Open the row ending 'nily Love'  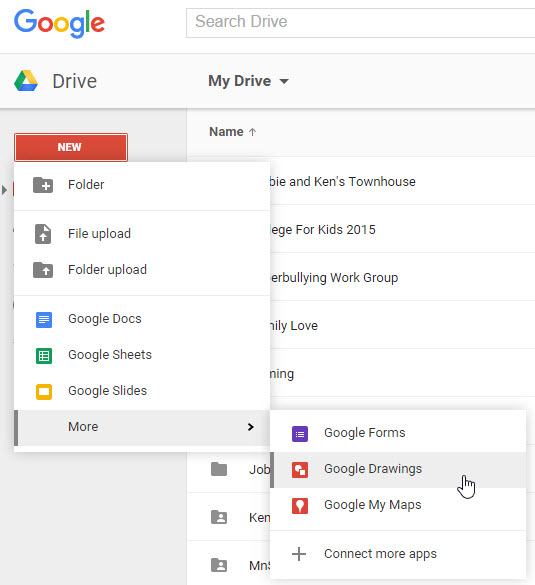(x=402, y=326)
